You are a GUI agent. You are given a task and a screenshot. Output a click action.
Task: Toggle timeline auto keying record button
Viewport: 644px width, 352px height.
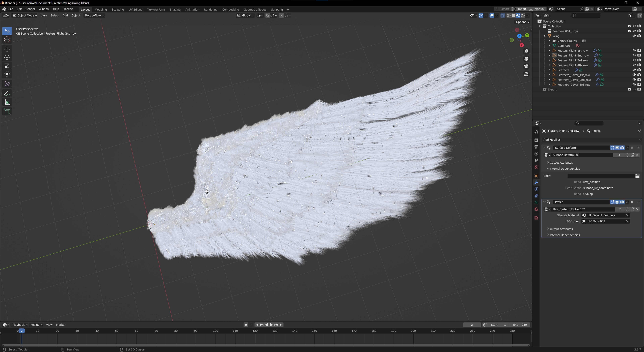(246, 325)
